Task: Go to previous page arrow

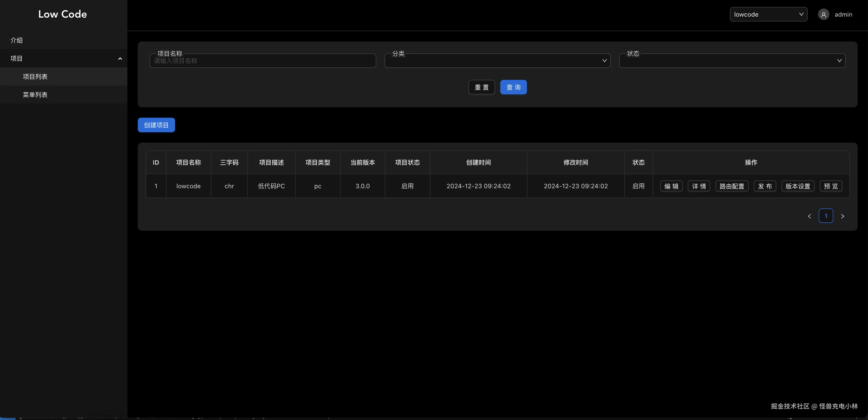Action: (809, 216)
